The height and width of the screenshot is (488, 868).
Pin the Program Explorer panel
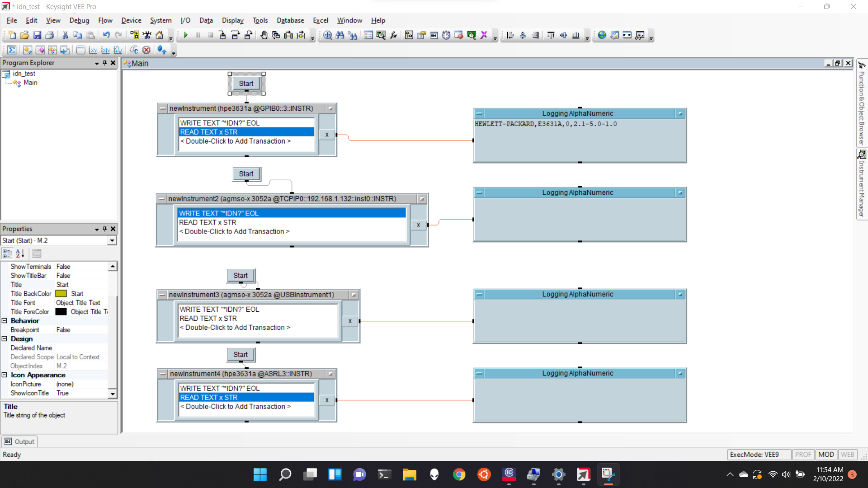click(105, 63)
